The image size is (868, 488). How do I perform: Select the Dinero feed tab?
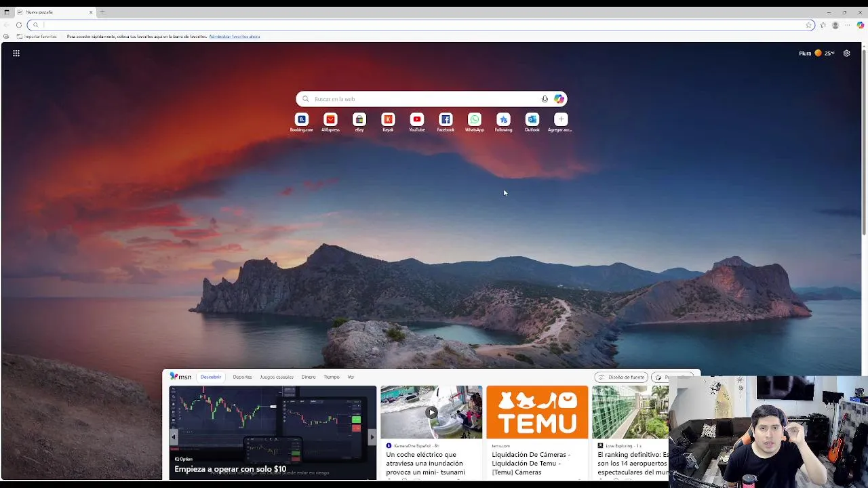tap(309, 377)
